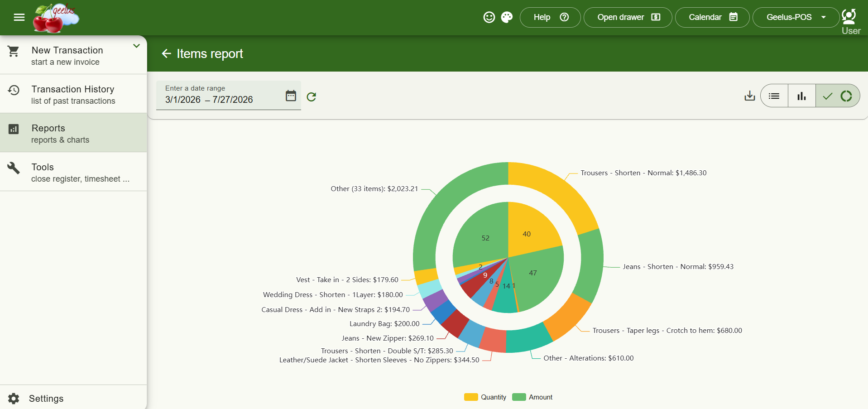Click the smiley face feedback icon
Image resolution: width=868 pixels, height=409 pixels.
pyautogui.click(x=489, y=17)
